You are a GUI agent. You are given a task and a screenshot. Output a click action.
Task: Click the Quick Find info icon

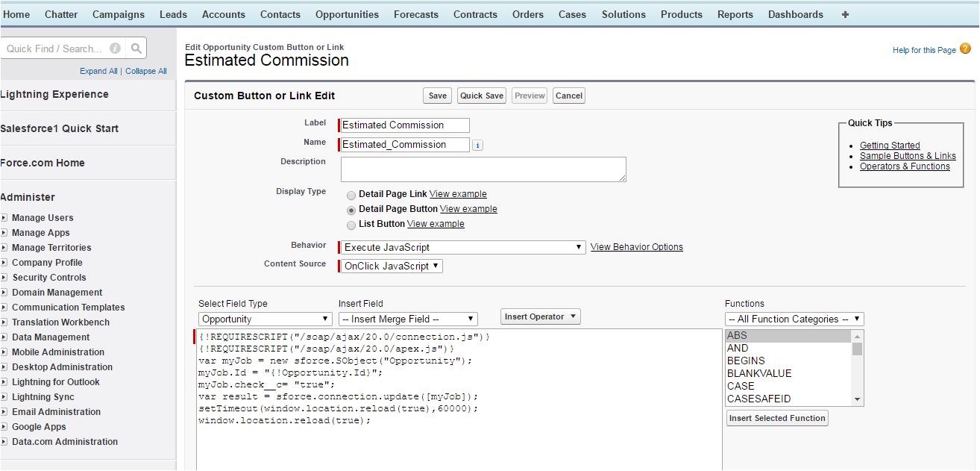(115, 49)
